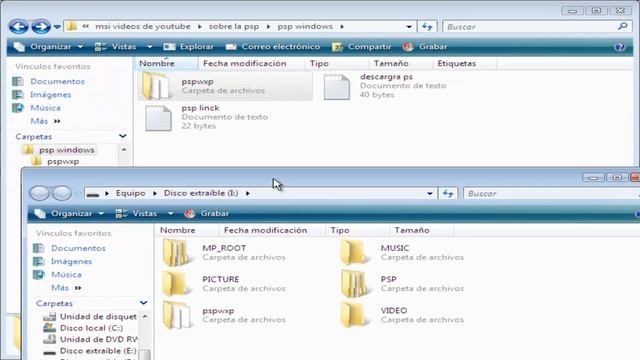The height and width of the screenshot is (360, 640).
Task: Click Buscar field in Disco extraíble window
Action: (551, 193)
